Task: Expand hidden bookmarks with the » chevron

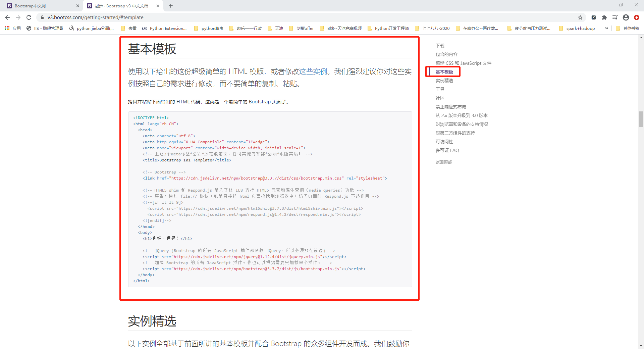Action: tap(606, 29)
